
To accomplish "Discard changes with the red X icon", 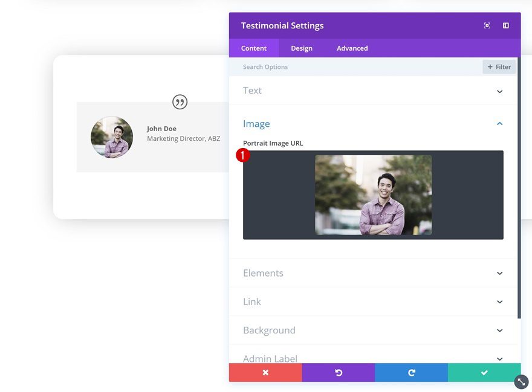I will pyautogui.click(x=265, y=372).
